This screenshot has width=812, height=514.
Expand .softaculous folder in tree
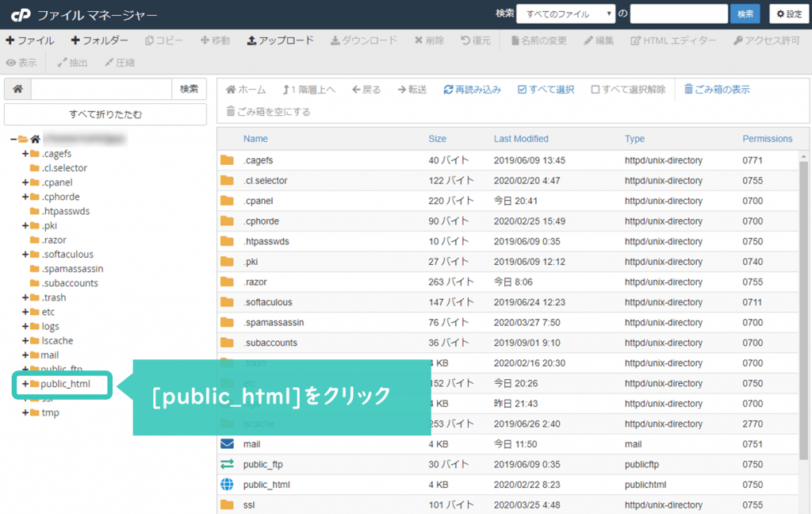25,255
